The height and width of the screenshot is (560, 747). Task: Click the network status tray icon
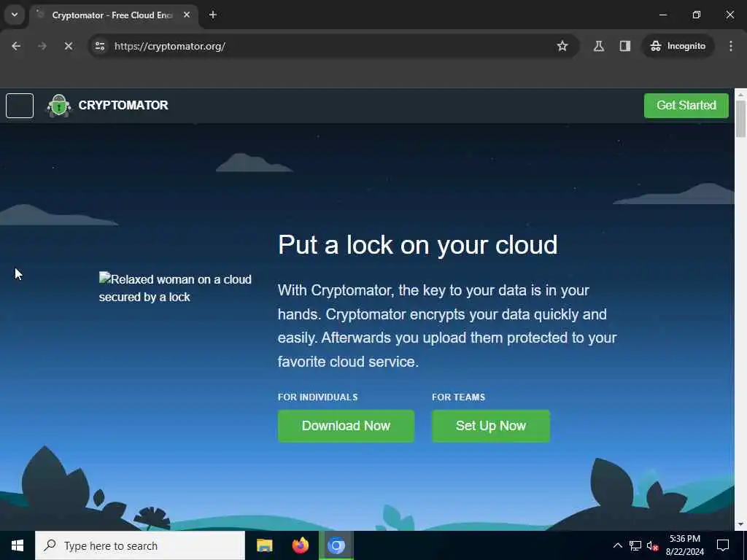pos(635,545)
